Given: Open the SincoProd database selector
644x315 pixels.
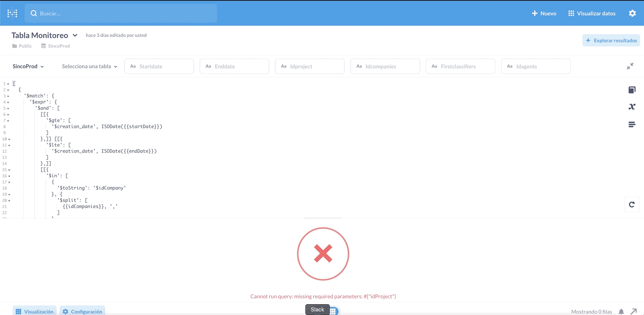Looking at the screenshot, I should pyautogui.click(x=28, y=66).
